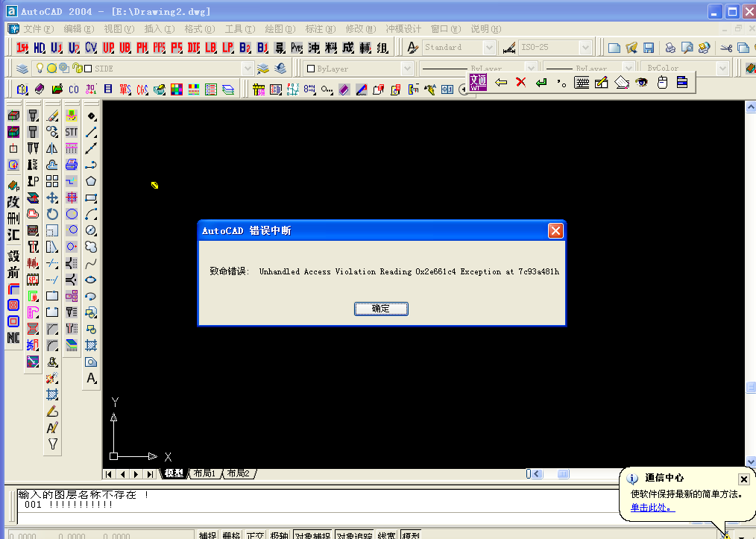
Task: Toggle the layer lock padlock icon
Action: click(77, 69)
